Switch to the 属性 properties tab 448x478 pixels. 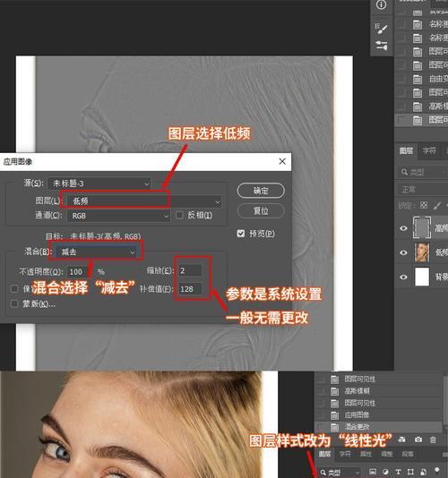pyautogui.click(x=366, y=454)
